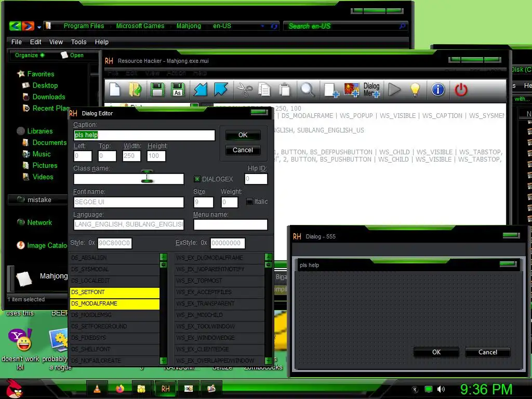This screenshot has width=532, height=399.
Task: Click the explorer Back arrow button
Action: pos(15,26)
